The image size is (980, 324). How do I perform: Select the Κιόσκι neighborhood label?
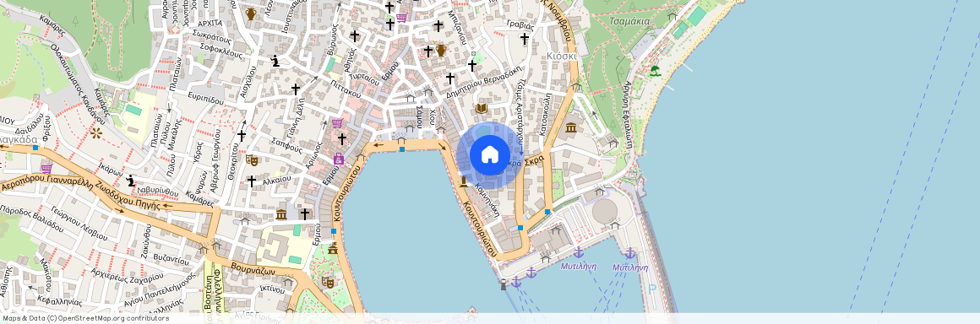[561, 56]
